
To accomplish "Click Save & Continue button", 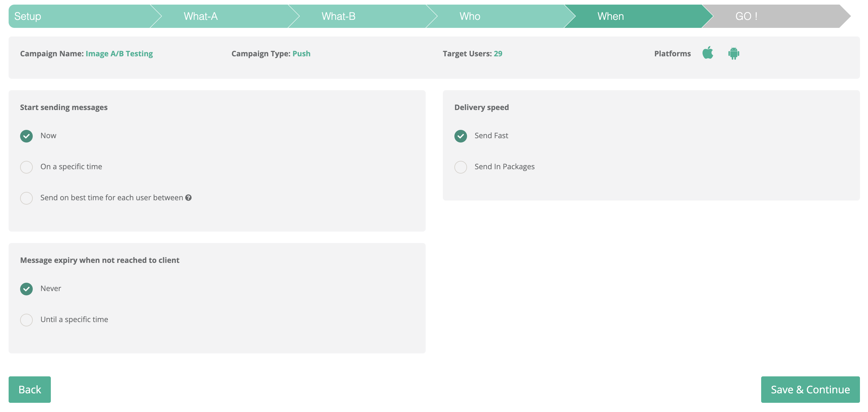I will (810, 389).
